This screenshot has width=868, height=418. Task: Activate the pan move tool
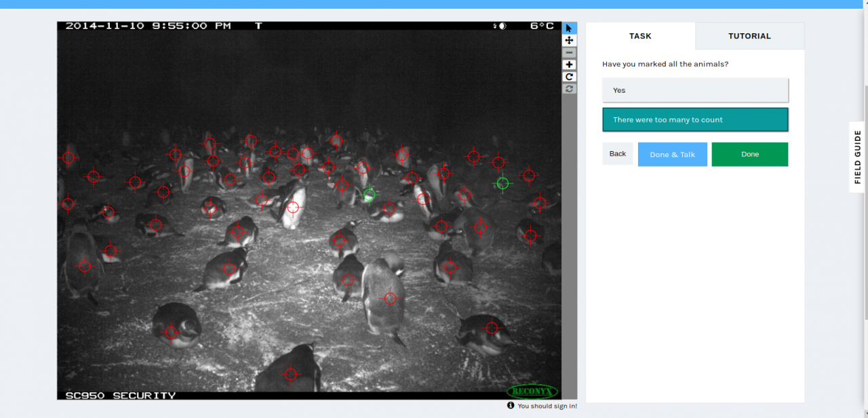point(570,41)
